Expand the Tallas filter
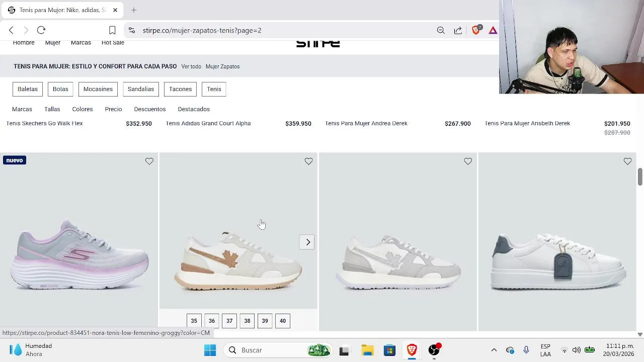 (x=52, y=109)
